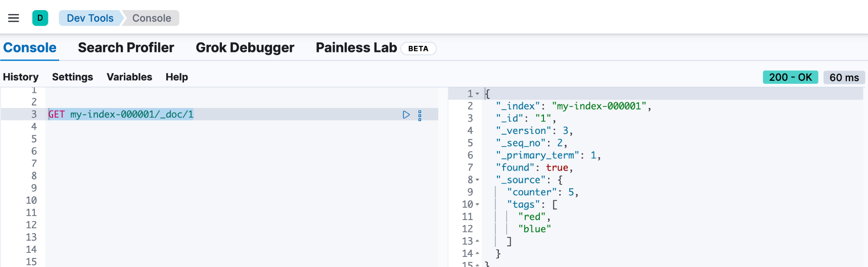The height and width of the screenshot is (267, 868).
Task: Open the Painless Lab tab
Action: (356, 47)
